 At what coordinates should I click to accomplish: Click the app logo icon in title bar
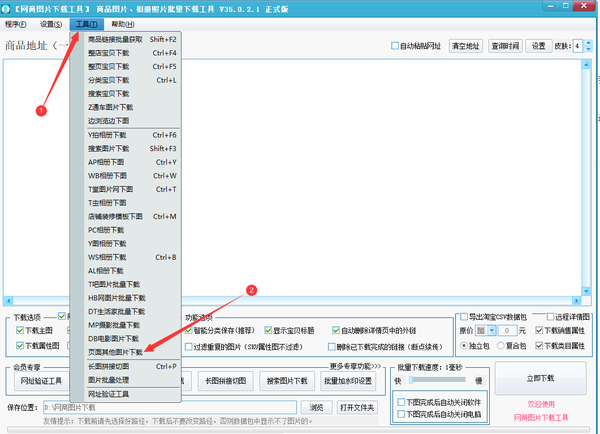coord(7,7)
